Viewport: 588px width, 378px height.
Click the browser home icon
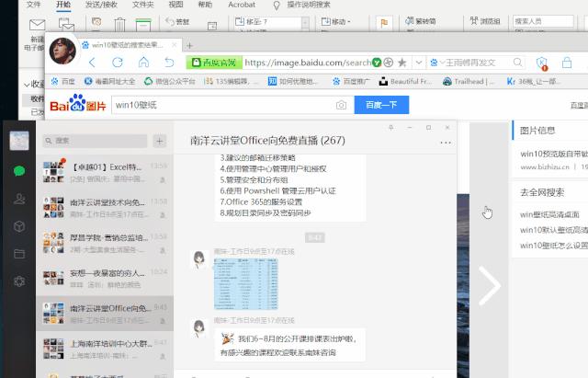[143, 62]
